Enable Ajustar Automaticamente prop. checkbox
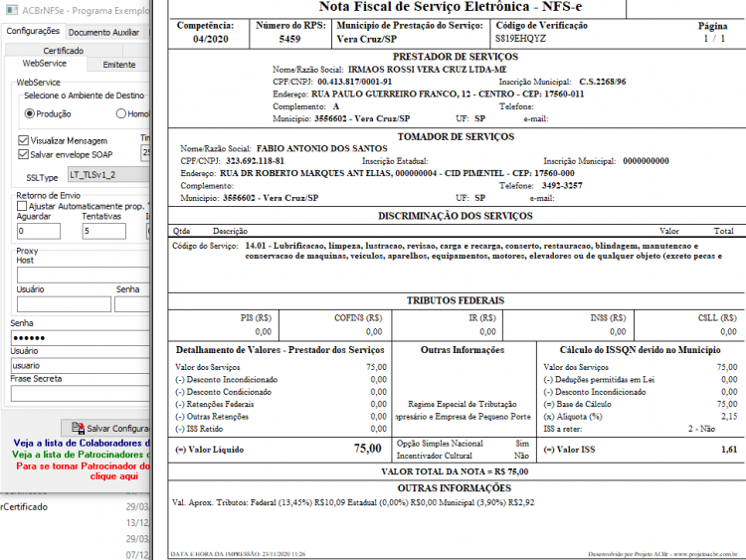The width and height of the screenshot is (746, 560). [22, 206]
